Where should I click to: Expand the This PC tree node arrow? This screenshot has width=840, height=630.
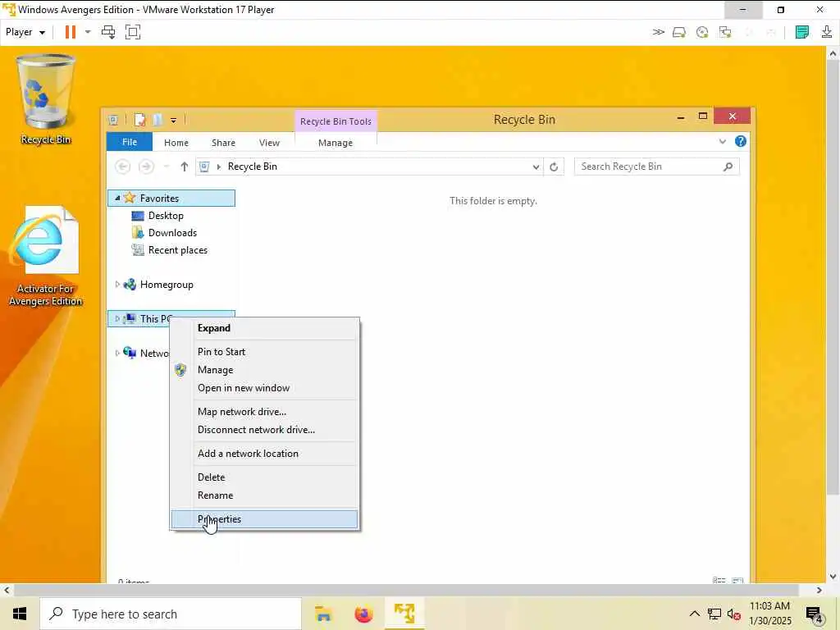tap(117, 319)
